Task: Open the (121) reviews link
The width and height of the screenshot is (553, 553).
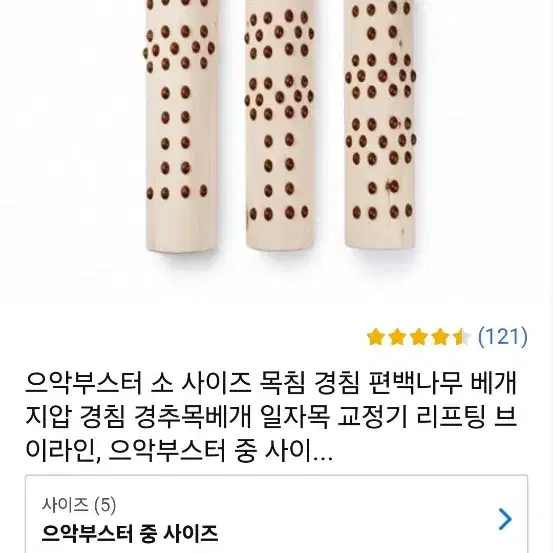Action: click(x=503, y=337)
